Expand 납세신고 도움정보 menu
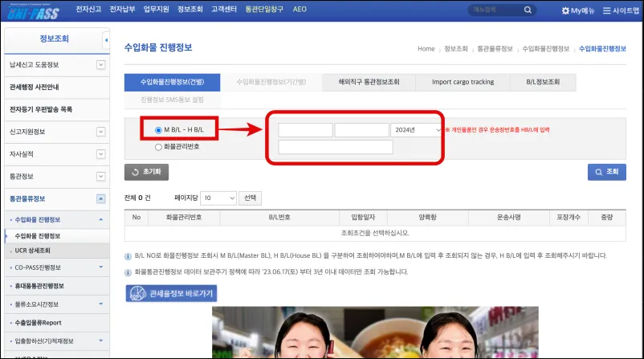 (x=100, y=65)
